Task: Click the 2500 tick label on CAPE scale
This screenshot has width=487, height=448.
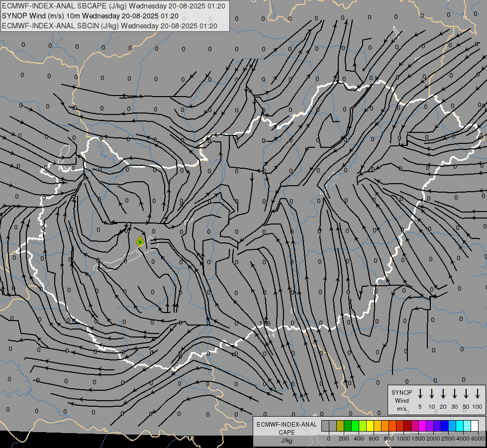Action: click(x=448, y=439)
